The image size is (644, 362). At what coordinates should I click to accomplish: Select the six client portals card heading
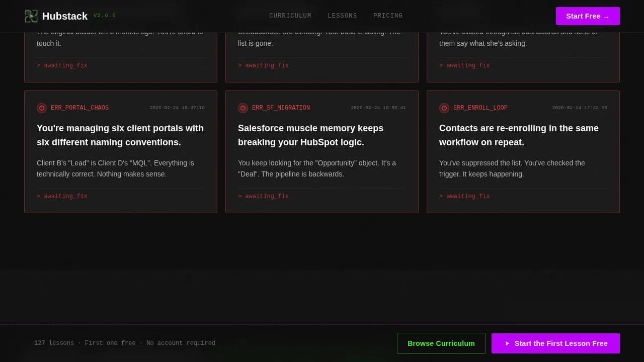click(x=120, y=135)
